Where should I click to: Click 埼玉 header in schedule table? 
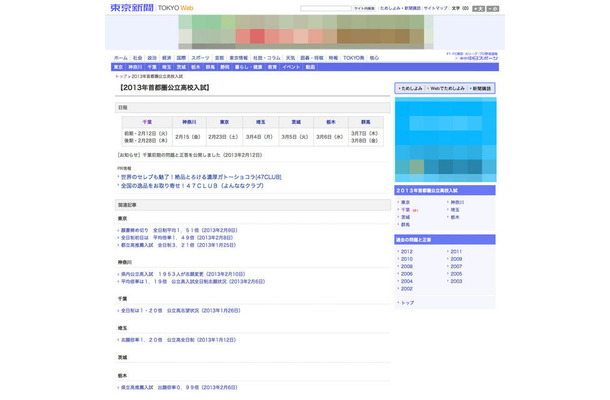[x=261, y=122]
